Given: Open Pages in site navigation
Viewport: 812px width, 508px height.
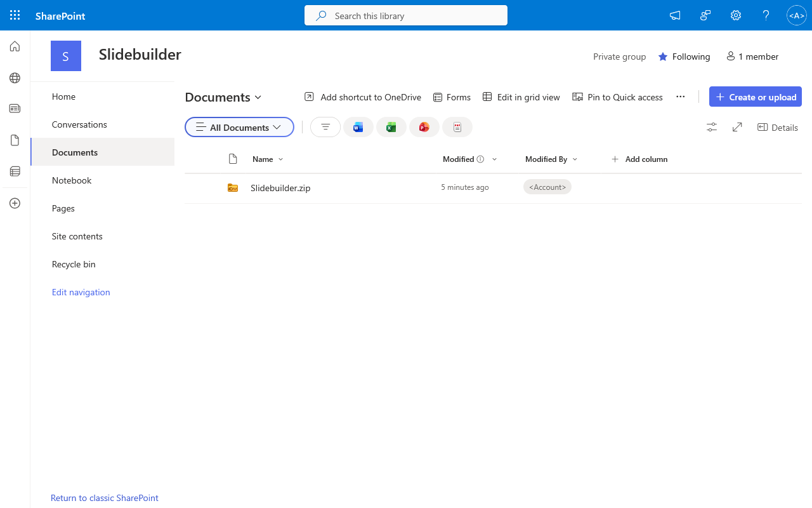Looking at the screenshot, I should click(x=103, y=208).
